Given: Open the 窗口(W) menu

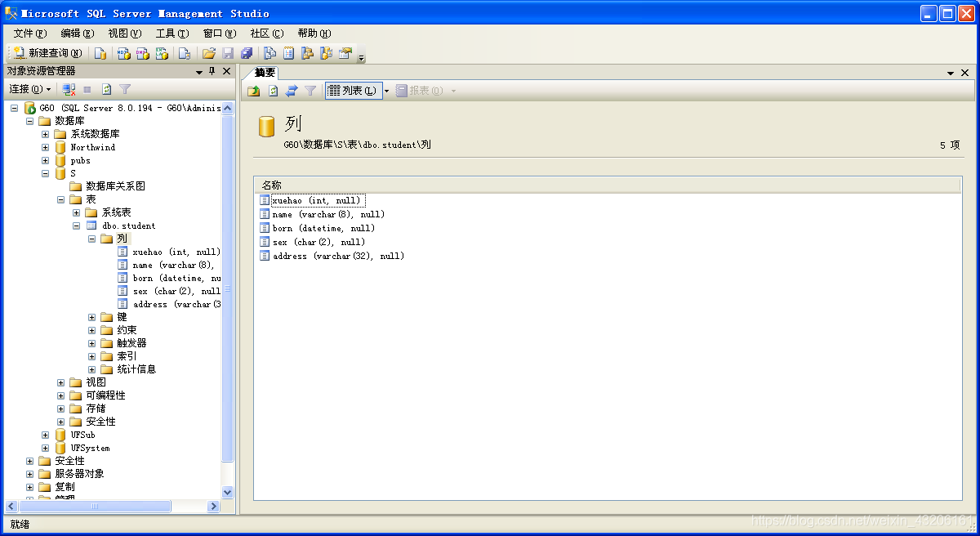Looking at the screenshot, I should [220, 33].
